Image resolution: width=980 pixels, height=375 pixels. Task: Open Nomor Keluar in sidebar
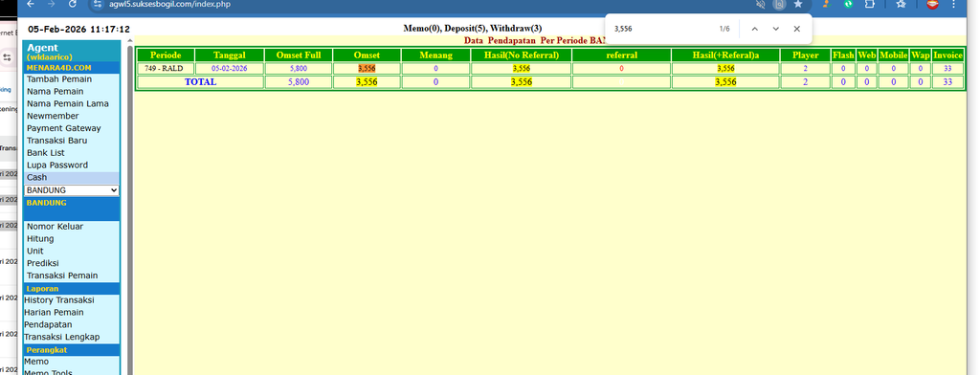(55, 227)
